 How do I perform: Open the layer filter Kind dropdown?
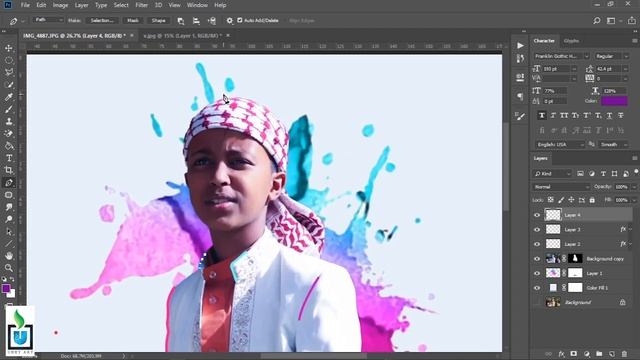[552, 173]
